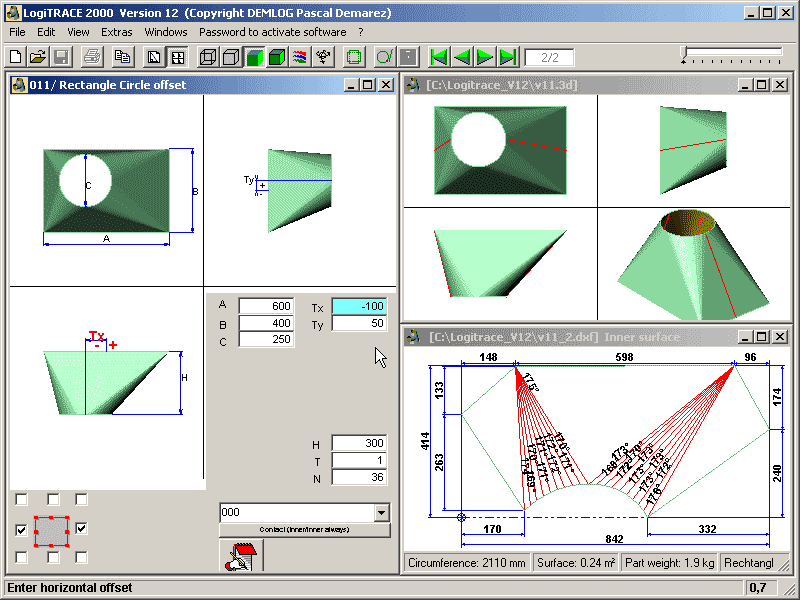Screen dimensions: 800x600
Task: Open Password to activate software menu
Action: 272,32
